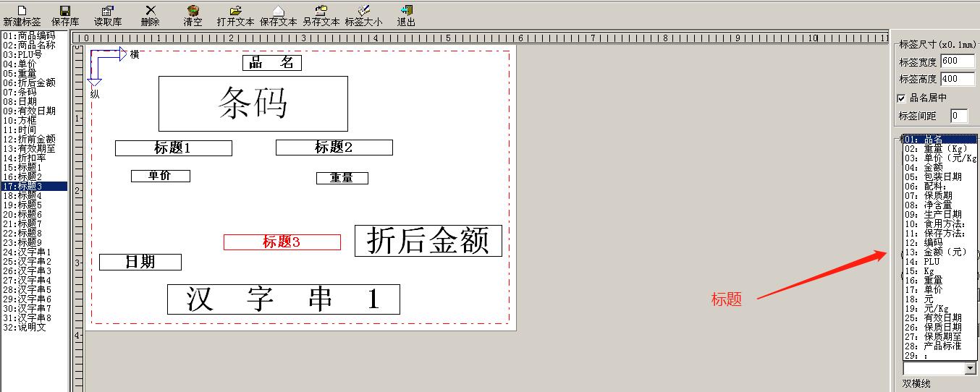Select '24:汉字串1' in field list

[x=34, y=252]
